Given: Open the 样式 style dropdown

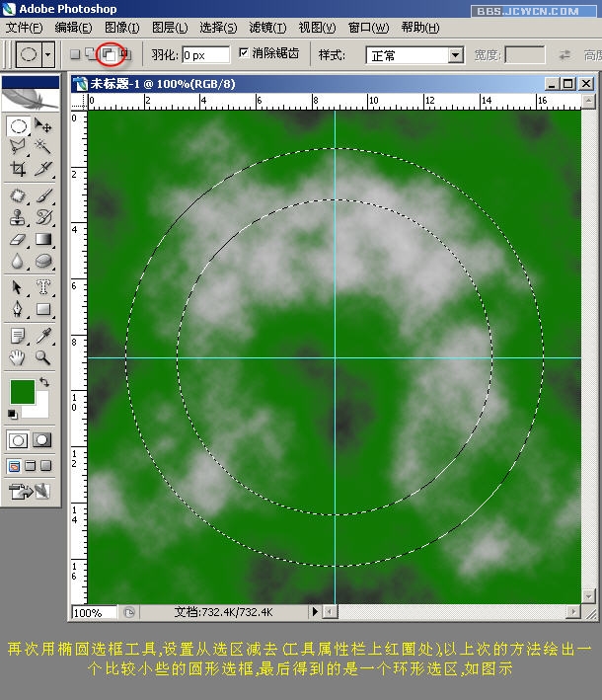Looking at the screenshot, I should point(455,55).
